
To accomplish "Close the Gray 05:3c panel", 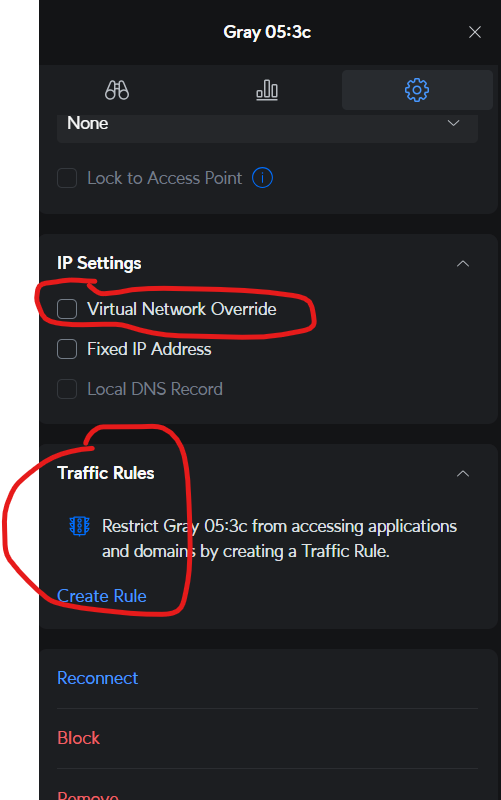I will 474,32.
